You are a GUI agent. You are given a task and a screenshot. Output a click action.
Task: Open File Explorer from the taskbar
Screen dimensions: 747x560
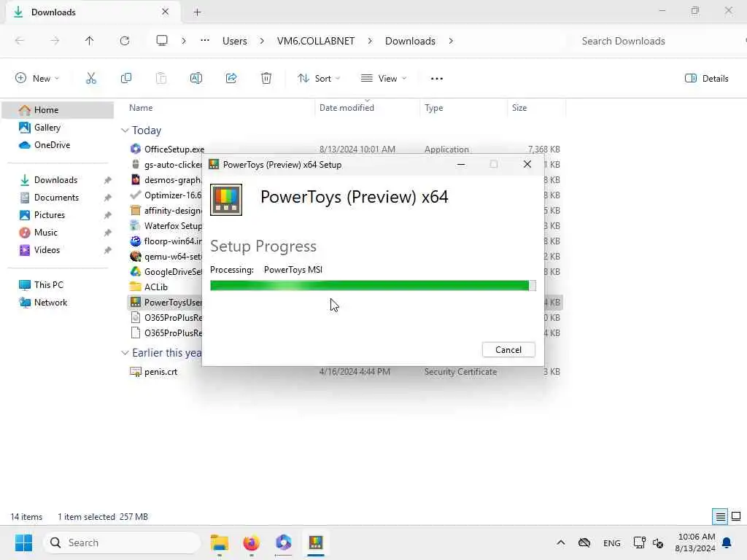(220, 542)
